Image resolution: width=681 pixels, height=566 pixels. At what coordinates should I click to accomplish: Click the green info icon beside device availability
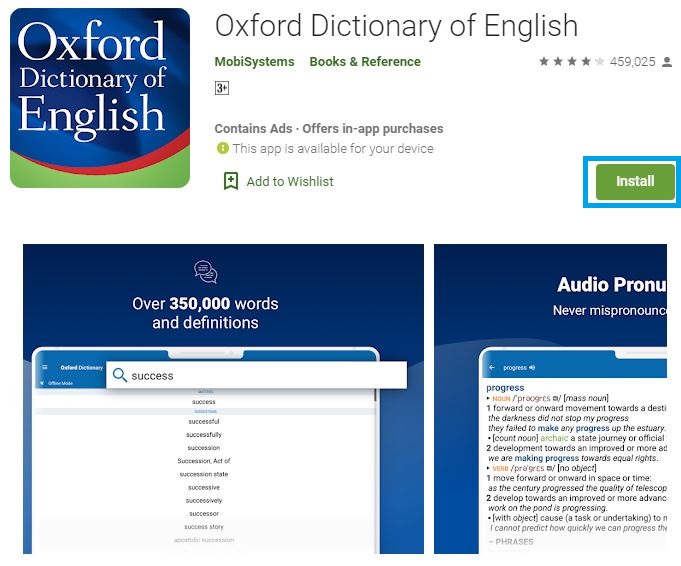(222, 148)
